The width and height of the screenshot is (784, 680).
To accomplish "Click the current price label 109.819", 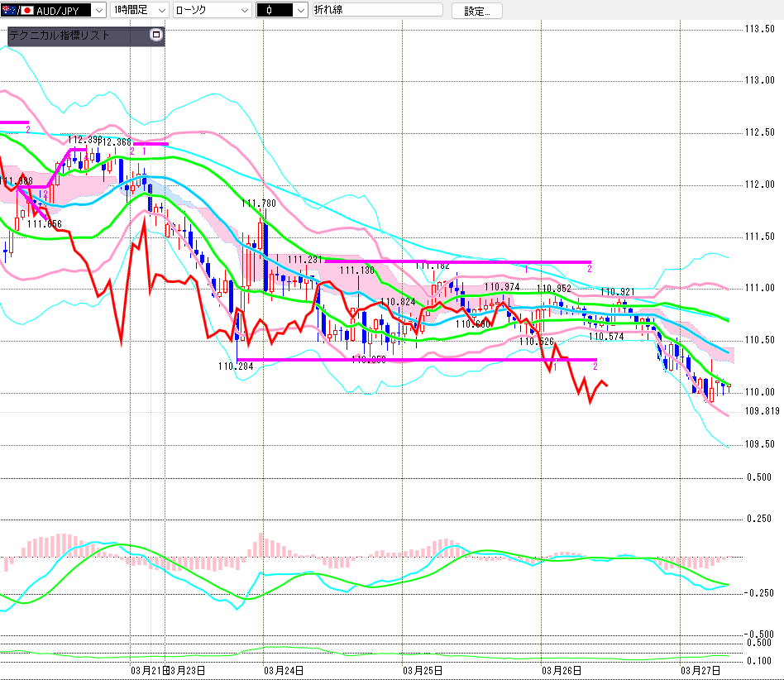I will click(762, 411).
